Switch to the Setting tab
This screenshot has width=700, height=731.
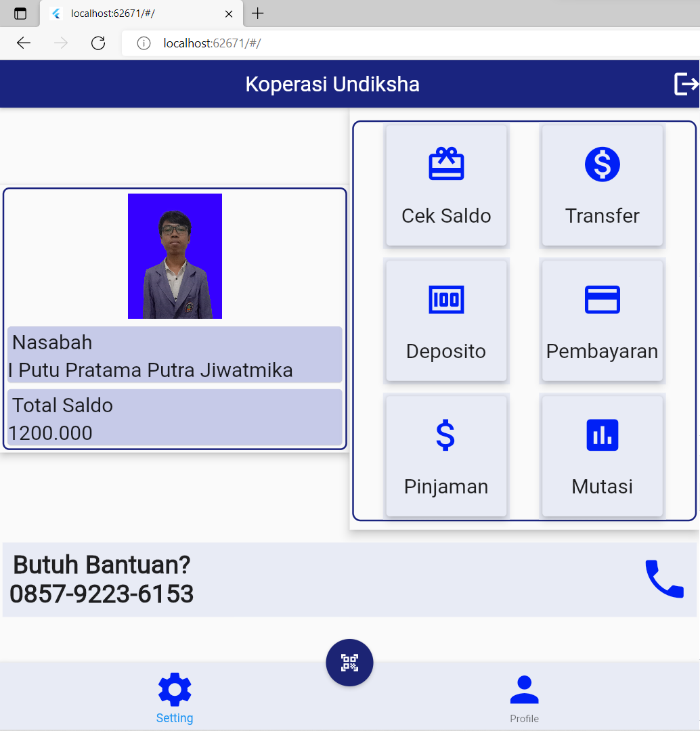pyautogui.click(x=175, y=697)
